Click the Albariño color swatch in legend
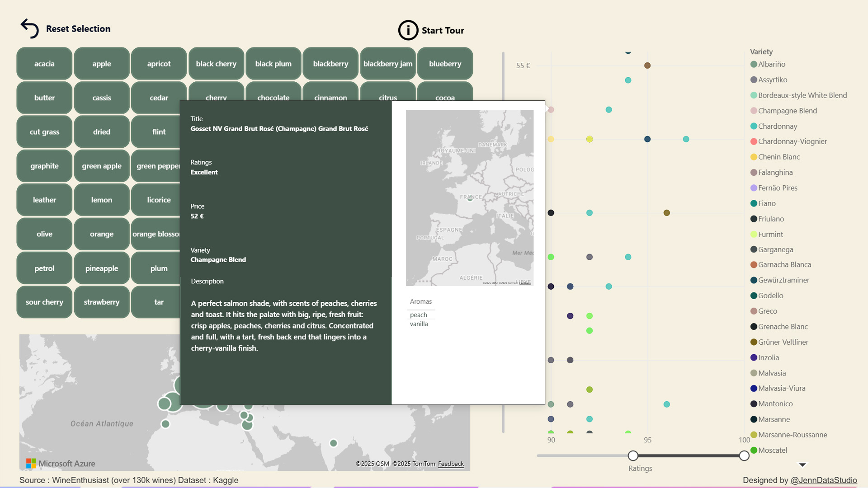Image resolution: width=868 pixels, height=488 pixels. pyautogui.click(x=754, y=64)
